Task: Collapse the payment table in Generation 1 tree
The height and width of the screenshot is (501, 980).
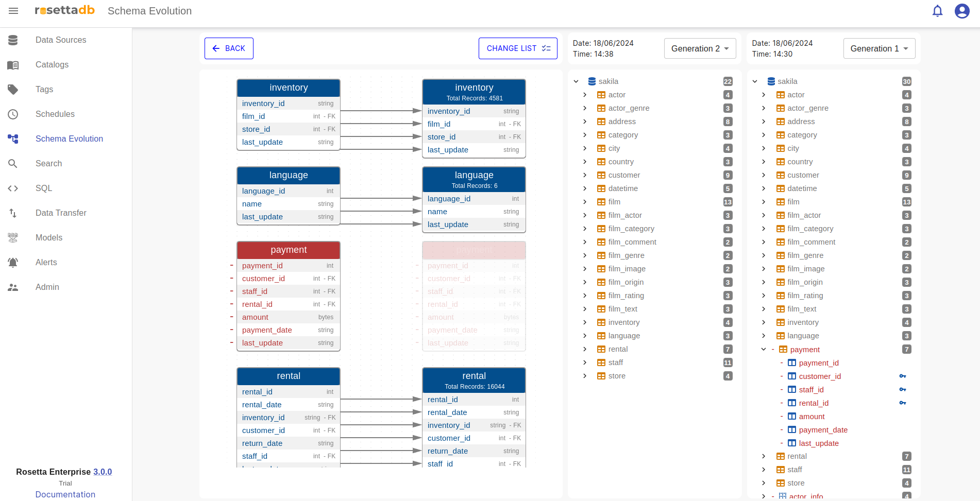Action: [764, 349]
